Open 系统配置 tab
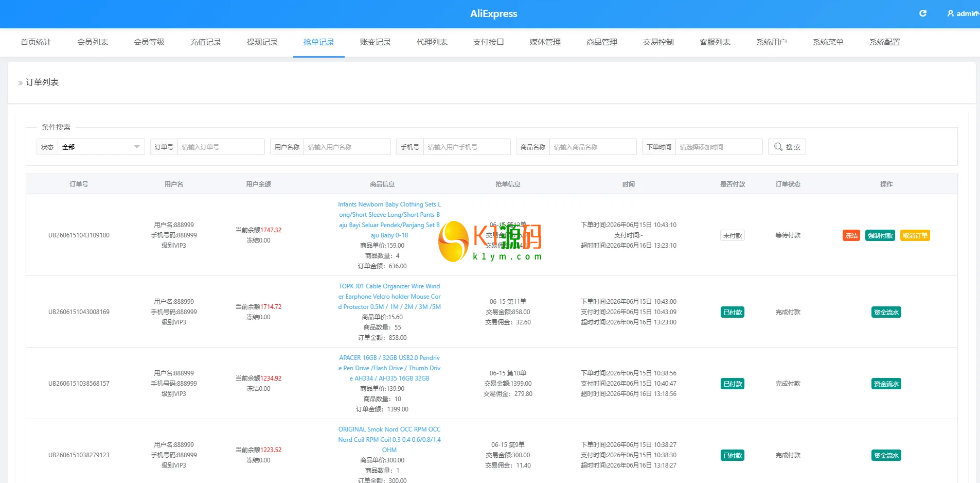This screenshot has width=980, height=483. [885, 42]
